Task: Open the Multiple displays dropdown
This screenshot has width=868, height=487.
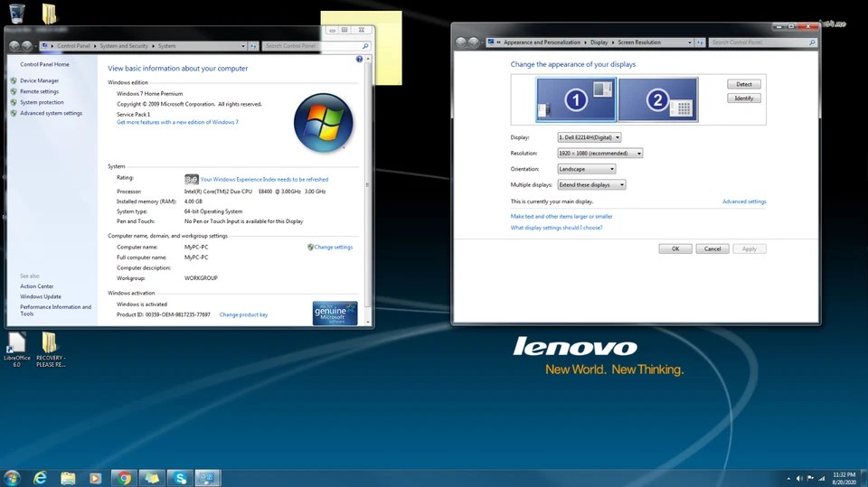Action: click(591, 185)
